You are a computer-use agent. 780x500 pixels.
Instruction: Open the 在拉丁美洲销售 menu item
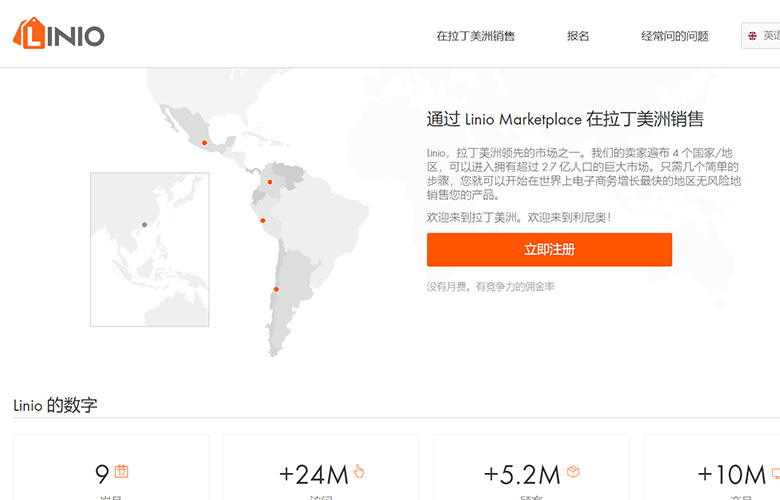click(x=475, y=36)
